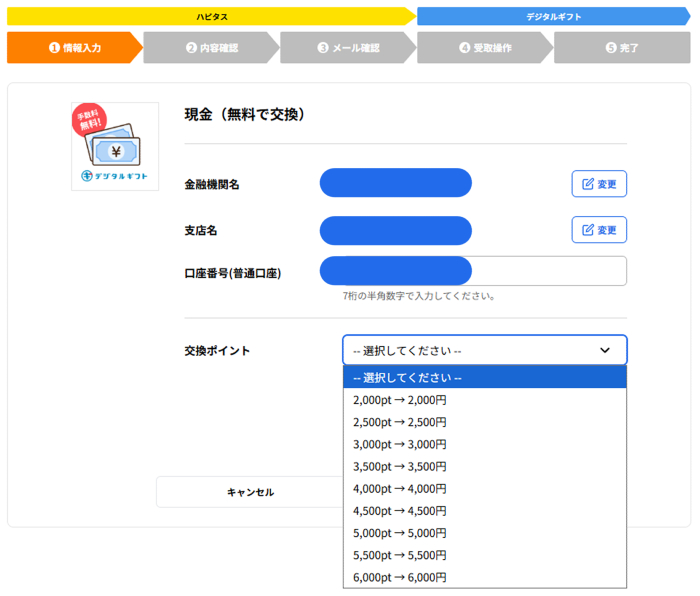Click the pencil icon beside 金融機関名 変更
The width and height of the screenshot is (700, 596).
586,184
